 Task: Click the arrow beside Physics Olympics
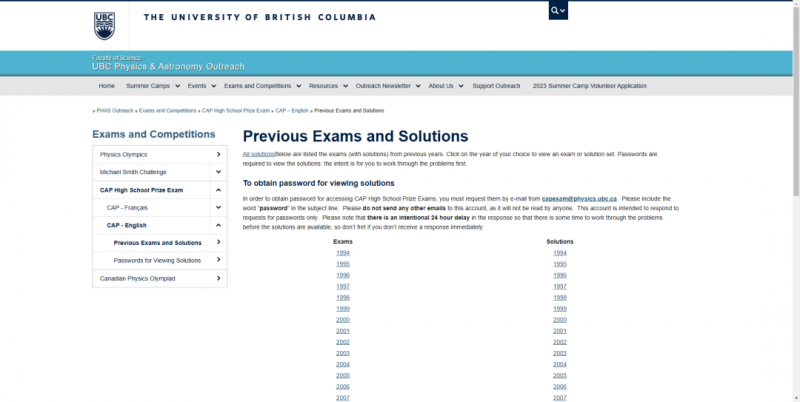pos(218,154)
